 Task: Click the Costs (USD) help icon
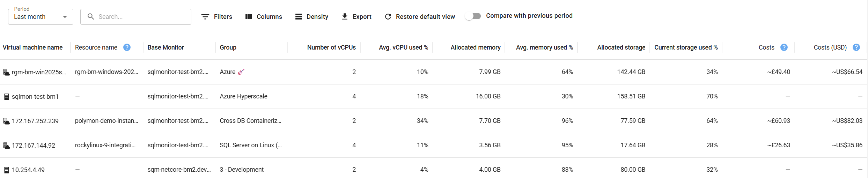[856, 47]
